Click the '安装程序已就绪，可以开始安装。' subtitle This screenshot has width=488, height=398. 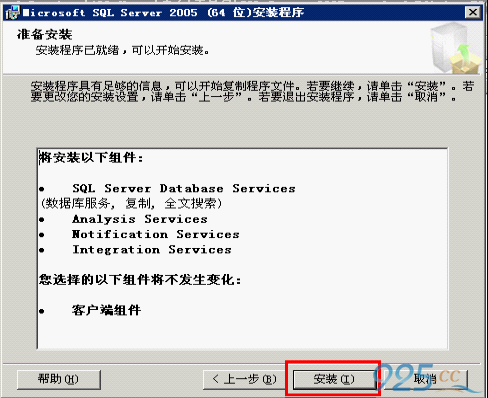[122, 50]
